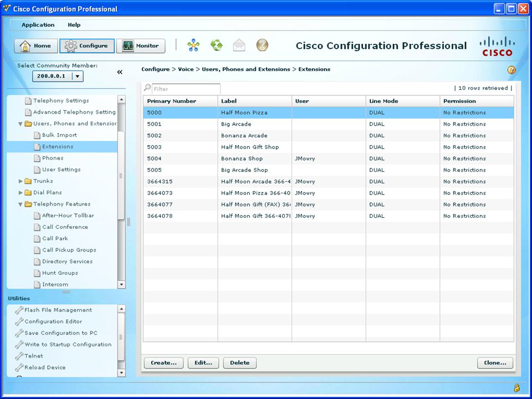
Task: Expand the Trunks folder
Action: [x=21, y=181]
